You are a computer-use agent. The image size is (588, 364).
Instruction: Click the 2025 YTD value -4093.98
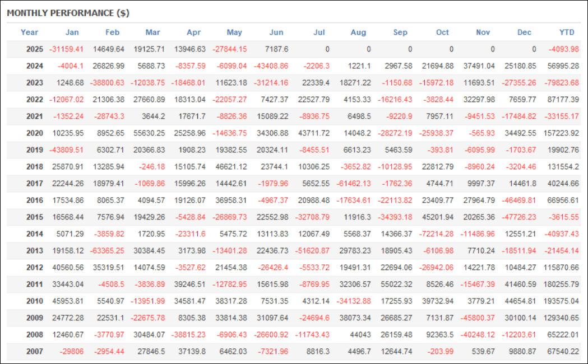(x=564, y=49)
